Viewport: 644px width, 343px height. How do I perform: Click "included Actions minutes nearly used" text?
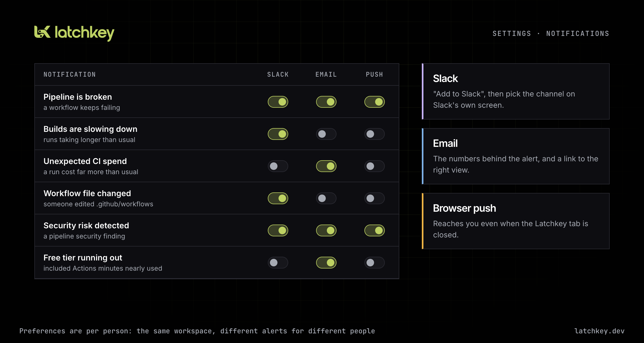coord(103,268)
